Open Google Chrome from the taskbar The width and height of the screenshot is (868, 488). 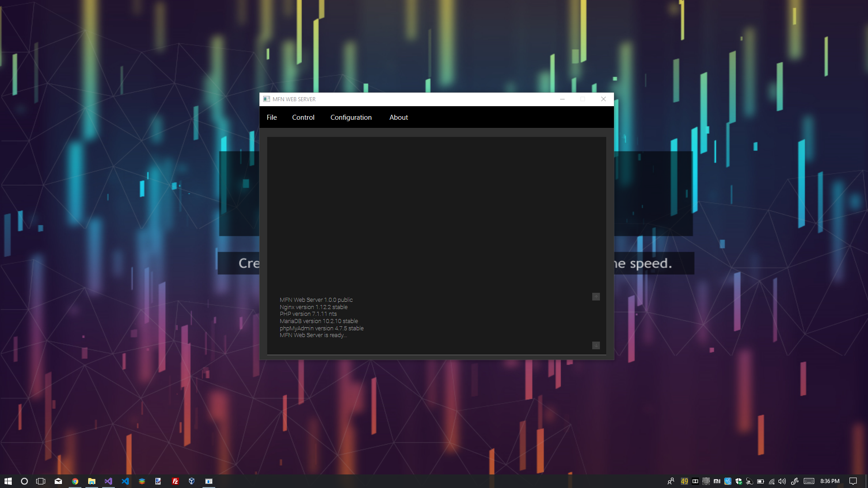(x=75, y=481)
